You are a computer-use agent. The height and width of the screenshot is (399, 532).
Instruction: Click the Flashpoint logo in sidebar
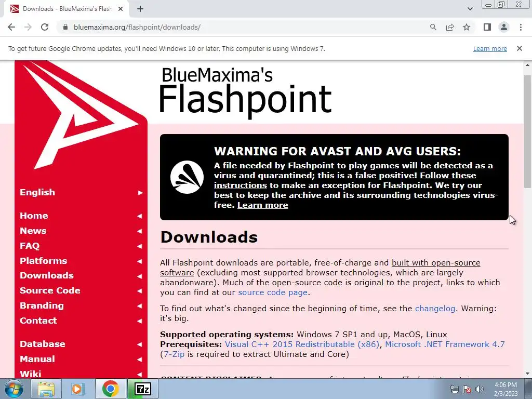[81, 115]
